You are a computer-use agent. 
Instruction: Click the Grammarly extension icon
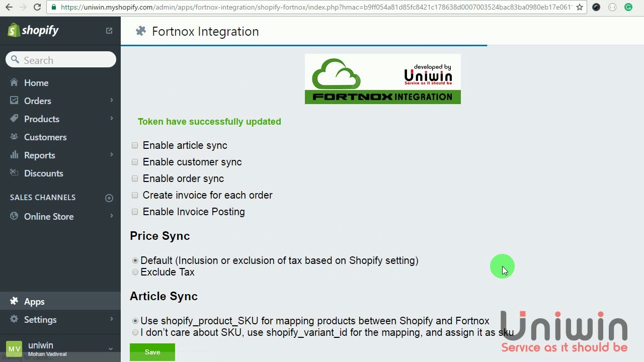coord(628,7)
